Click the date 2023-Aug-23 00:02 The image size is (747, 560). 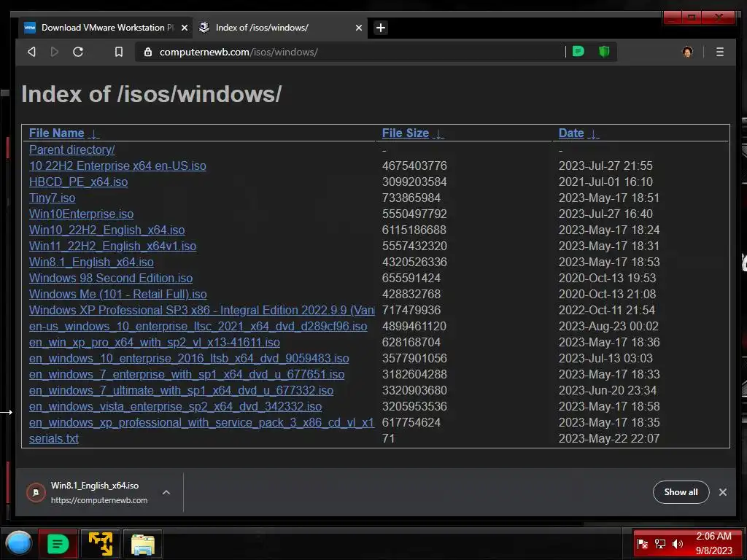[x=608, y=326]
